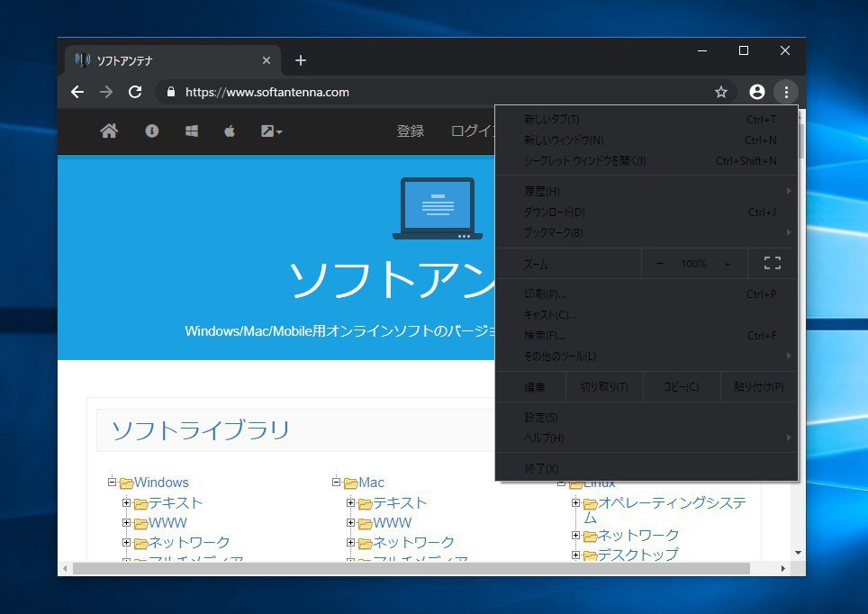
Task: Click the three-dot Chrome menu button
Action: pyautogui.click(x=786, y=92)
